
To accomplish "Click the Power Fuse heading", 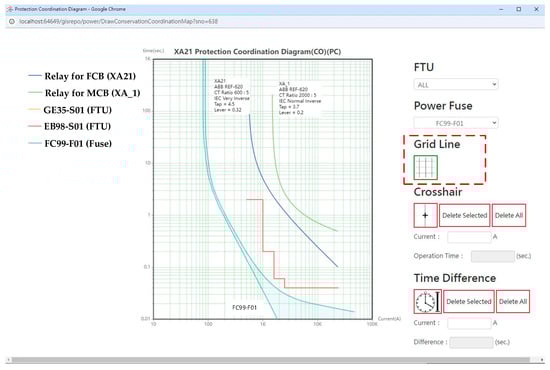I will tap(443, 106).
